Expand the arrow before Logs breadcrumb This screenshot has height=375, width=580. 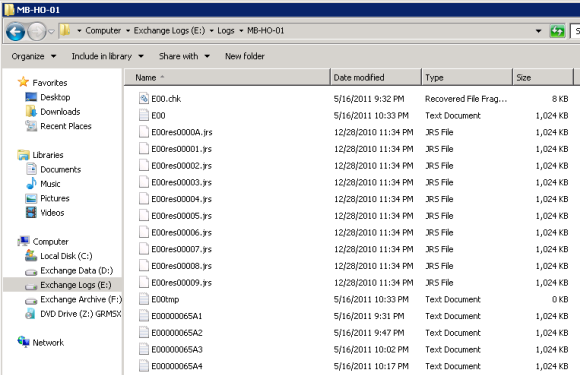point(212,31)
